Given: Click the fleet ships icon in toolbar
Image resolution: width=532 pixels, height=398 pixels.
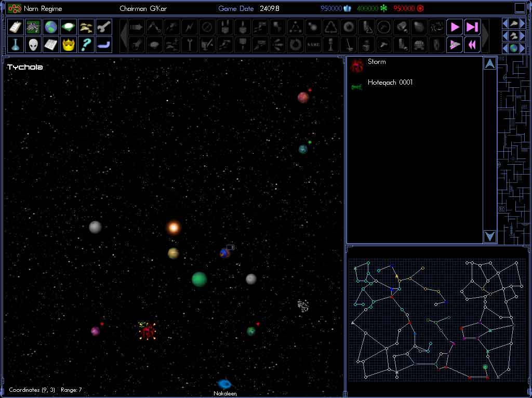Looking at the screenshot, I should pos(86,27).
